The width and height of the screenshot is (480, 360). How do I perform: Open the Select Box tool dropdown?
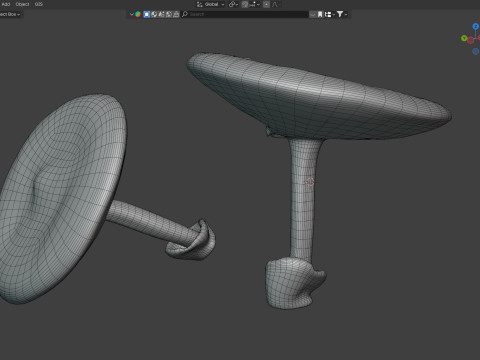[10, 14]
